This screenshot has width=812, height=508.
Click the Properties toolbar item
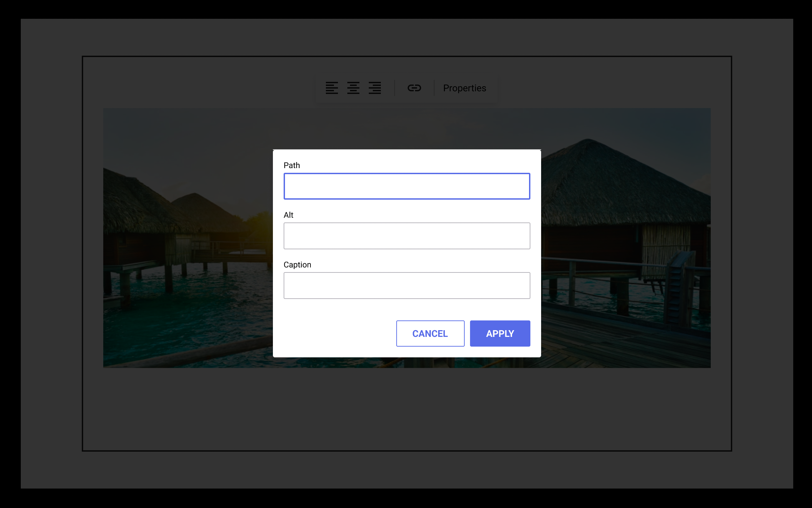coord(464,88)
